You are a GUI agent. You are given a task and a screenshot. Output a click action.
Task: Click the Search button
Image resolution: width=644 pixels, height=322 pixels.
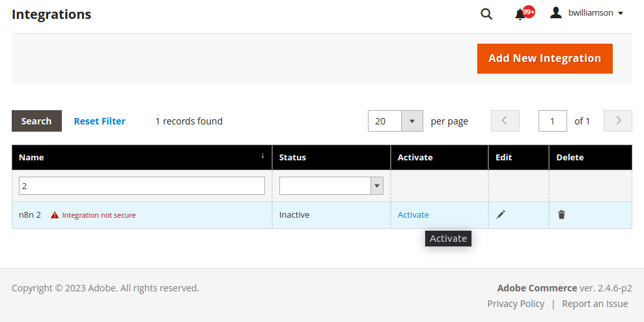[x=36, y=121]
